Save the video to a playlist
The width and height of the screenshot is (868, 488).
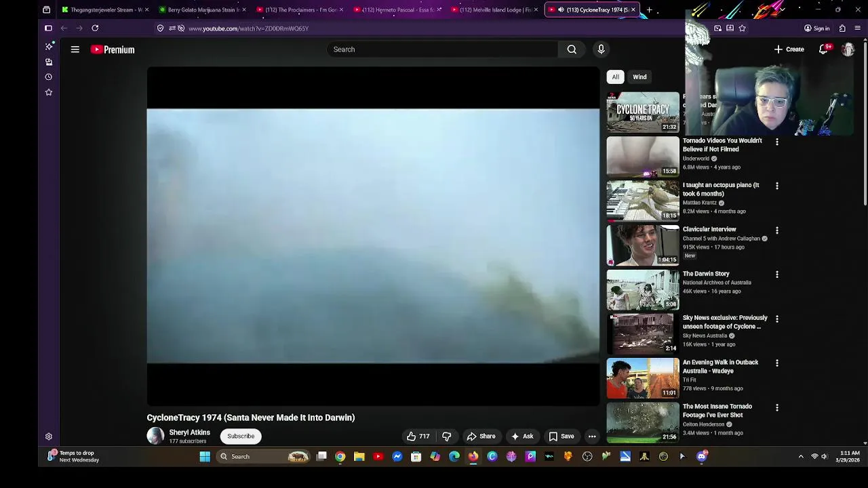(x=561, y=436)
